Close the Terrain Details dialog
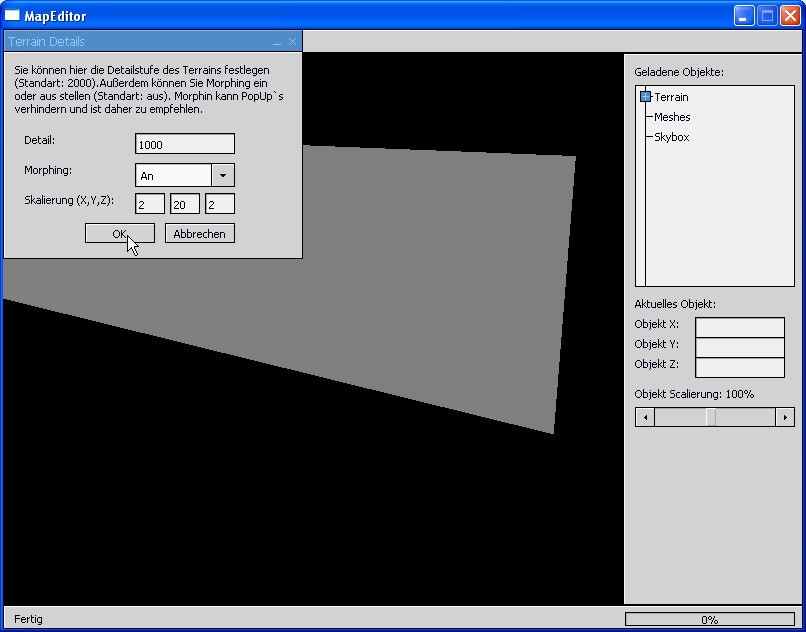Viewport: 806px width, 632px height. [x=292, y=42]
